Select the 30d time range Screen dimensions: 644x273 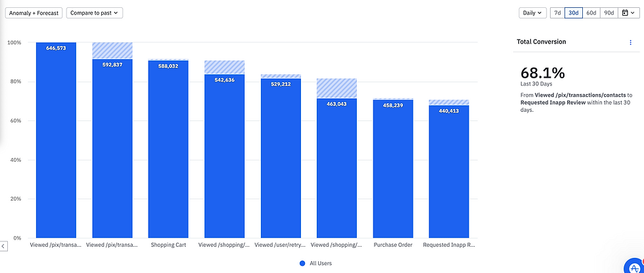pos(574,12)
